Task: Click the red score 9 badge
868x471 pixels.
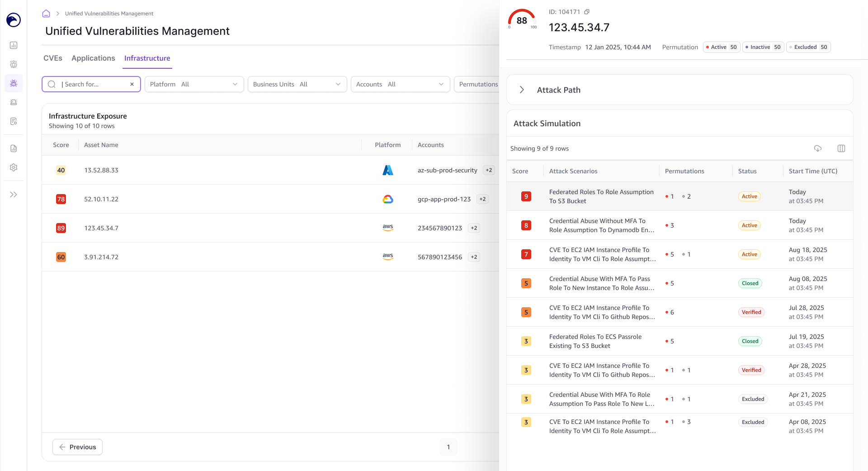Action: tap(526, 196)
